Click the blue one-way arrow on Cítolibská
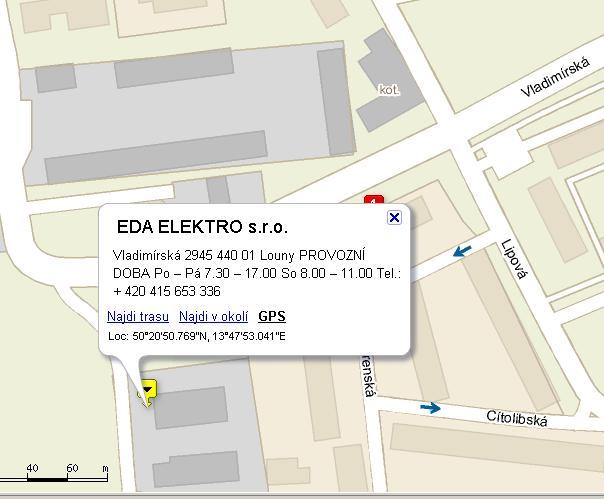This screenshot has height=499, width=604. 430,408
